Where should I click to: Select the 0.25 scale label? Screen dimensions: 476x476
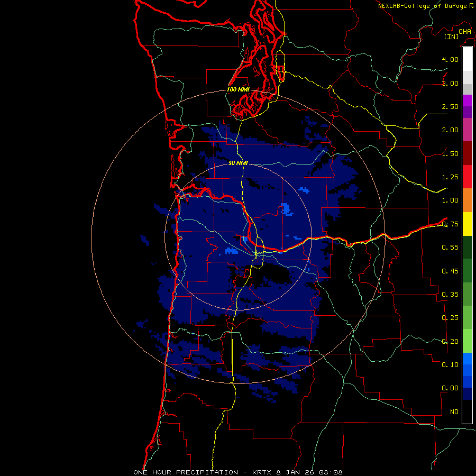pyautogui.click(x=450, y=318)
